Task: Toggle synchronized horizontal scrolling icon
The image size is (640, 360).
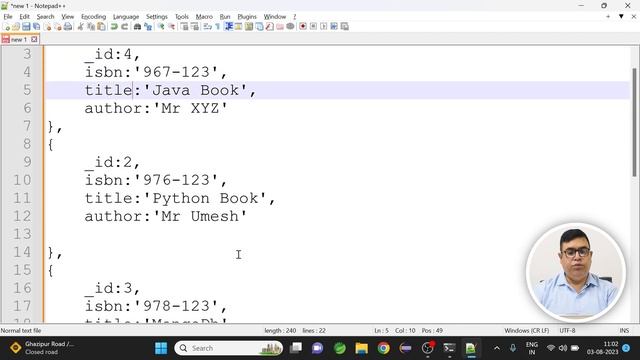Action: click(195, 27)
